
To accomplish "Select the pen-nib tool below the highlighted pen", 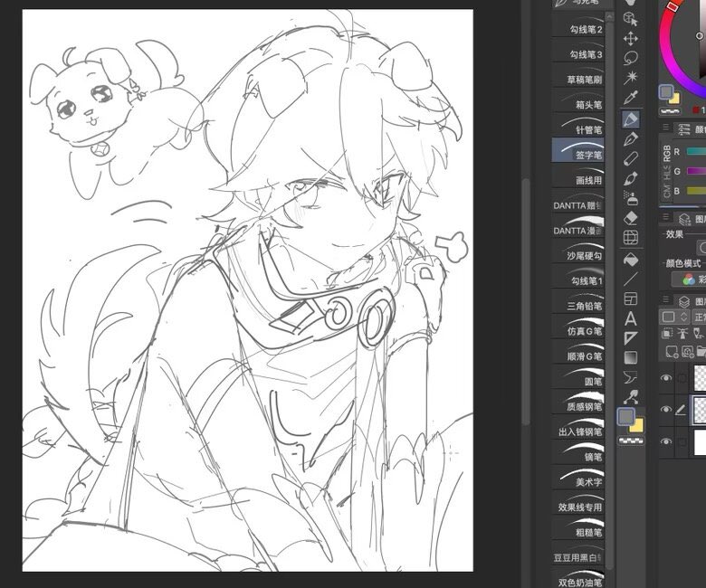I will click(630, 139).
